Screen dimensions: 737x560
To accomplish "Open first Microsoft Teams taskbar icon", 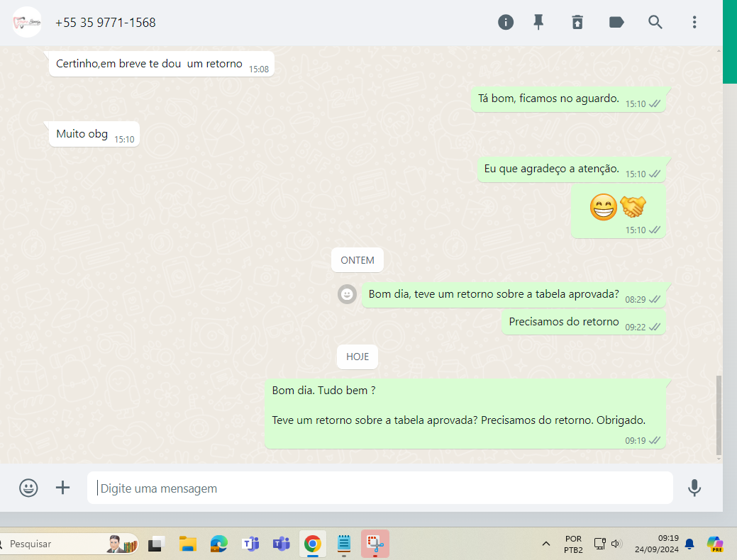I will tap(250, 544).
